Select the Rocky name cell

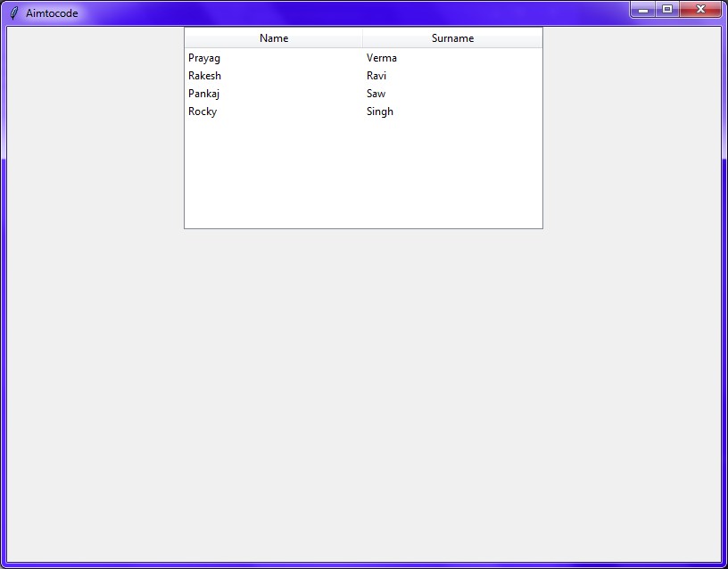pos(203,111)
